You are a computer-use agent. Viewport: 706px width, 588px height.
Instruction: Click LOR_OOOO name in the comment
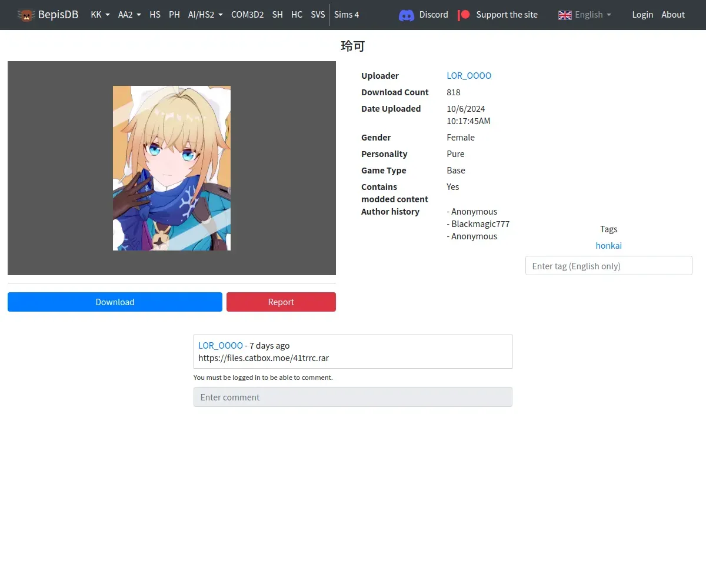point(221,346)
